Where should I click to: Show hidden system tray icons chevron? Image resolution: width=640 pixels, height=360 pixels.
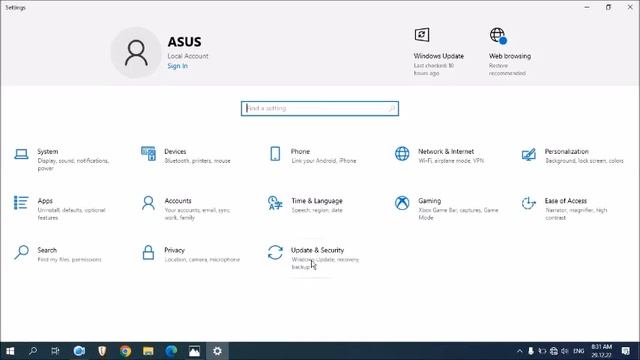pyautogui.click(x=520, y=351)
